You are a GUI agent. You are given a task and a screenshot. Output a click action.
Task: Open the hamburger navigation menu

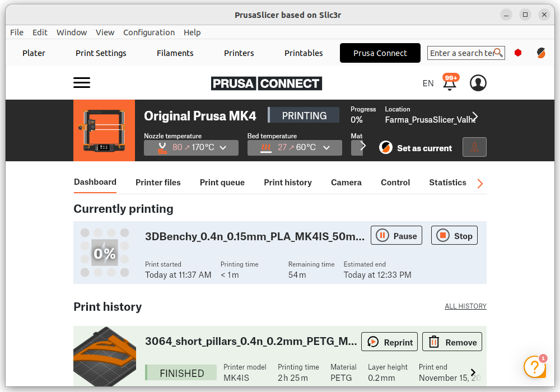coord(82,83)
